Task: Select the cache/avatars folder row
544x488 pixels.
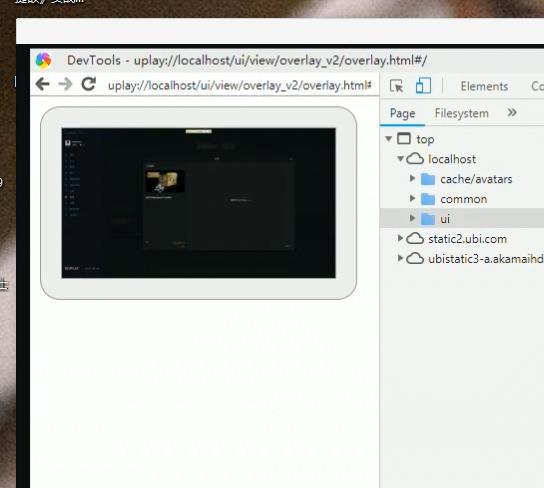Action: [462, 179]
